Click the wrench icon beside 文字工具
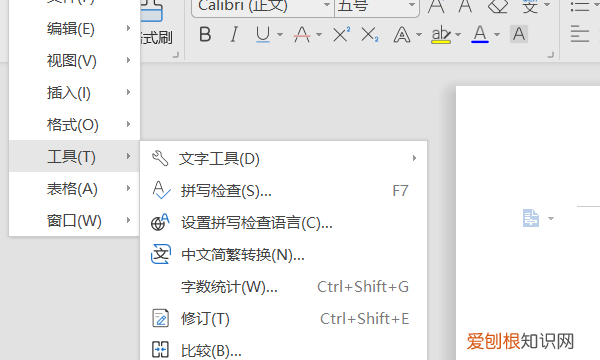Image resolution: width=600 pixels, height=360 pixels. [x=160, y=158]
